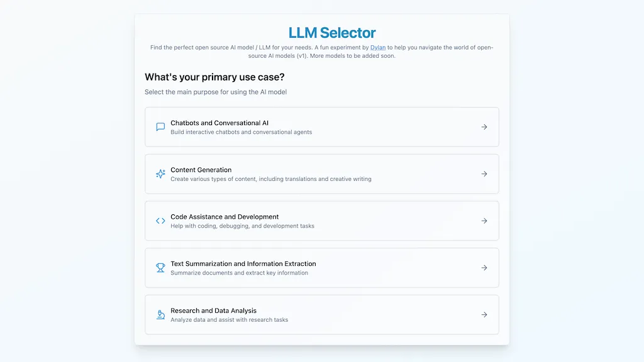Select Chatbots and Conversational AI
Screen dimensions: 644x362
click(x=322, y=126)
